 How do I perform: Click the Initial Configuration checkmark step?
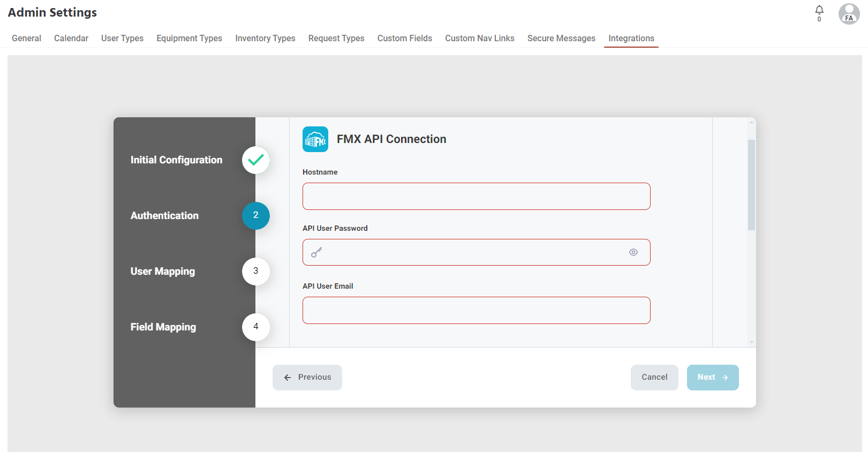[256, 160]
